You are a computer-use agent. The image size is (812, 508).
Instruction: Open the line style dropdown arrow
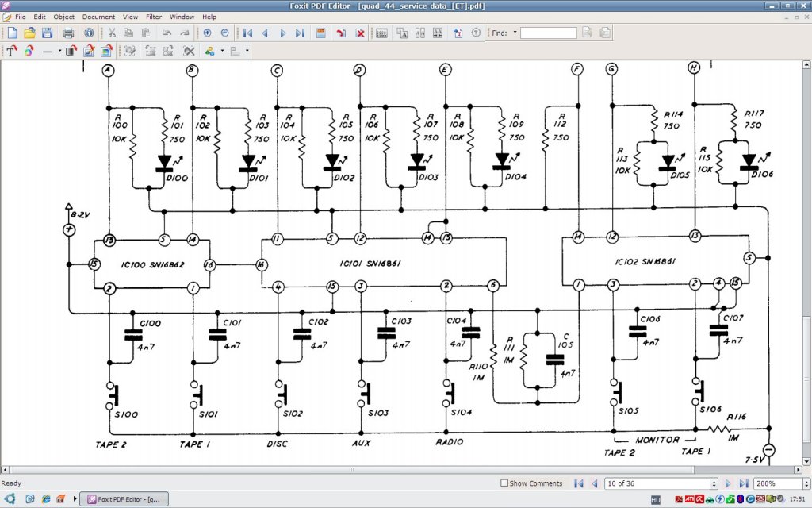pyautogui.click(x=59, y=51)
